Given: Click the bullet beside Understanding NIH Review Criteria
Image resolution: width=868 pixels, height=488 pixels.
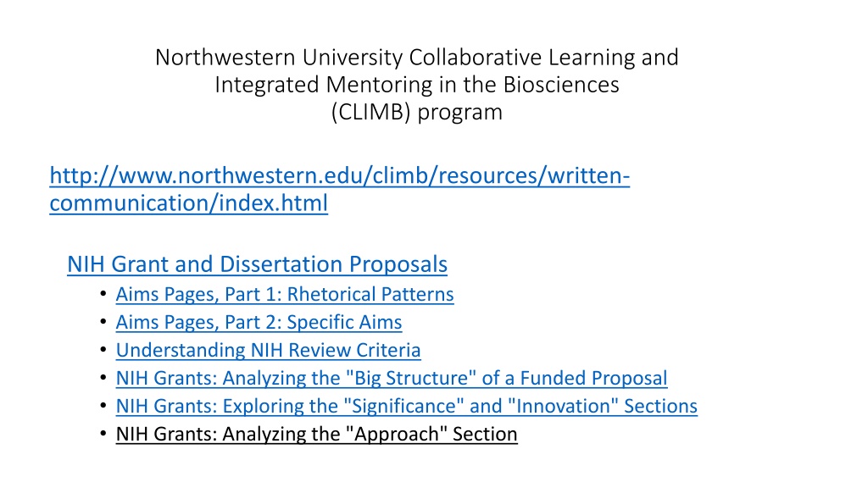Looking at the screenshot, I should click(103, 349).
